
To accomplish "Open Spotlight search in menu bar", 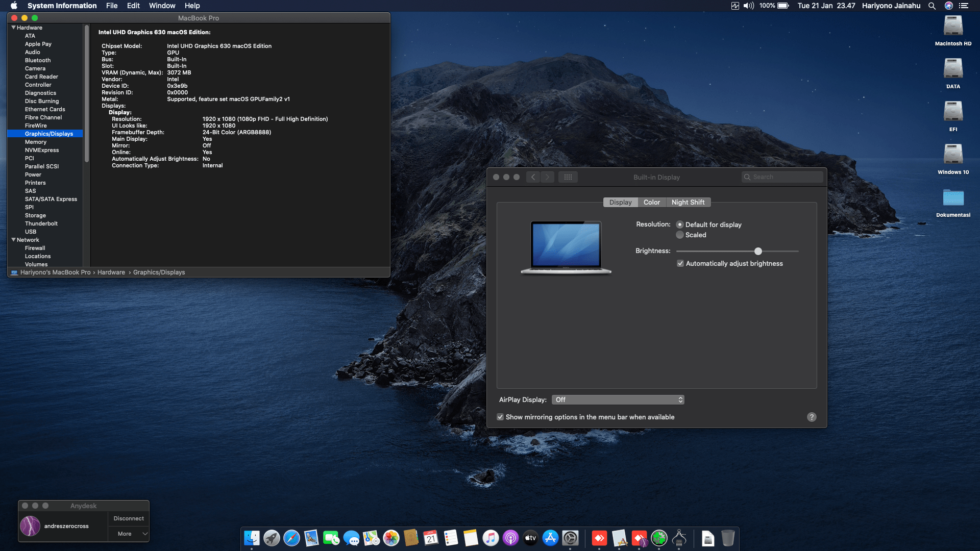I will 932,6.
